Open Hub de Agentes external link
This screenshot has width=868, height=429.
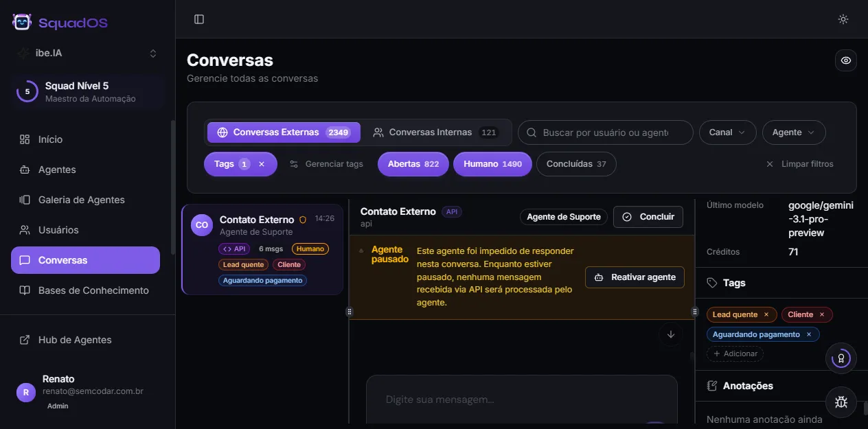pos(85,340)
